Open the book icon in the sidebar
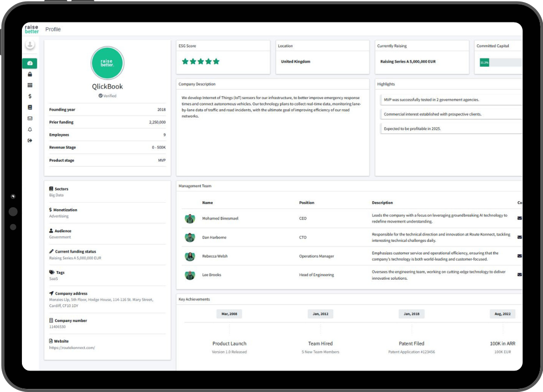Viewport: 543px width, 392px height. (30, 107)
